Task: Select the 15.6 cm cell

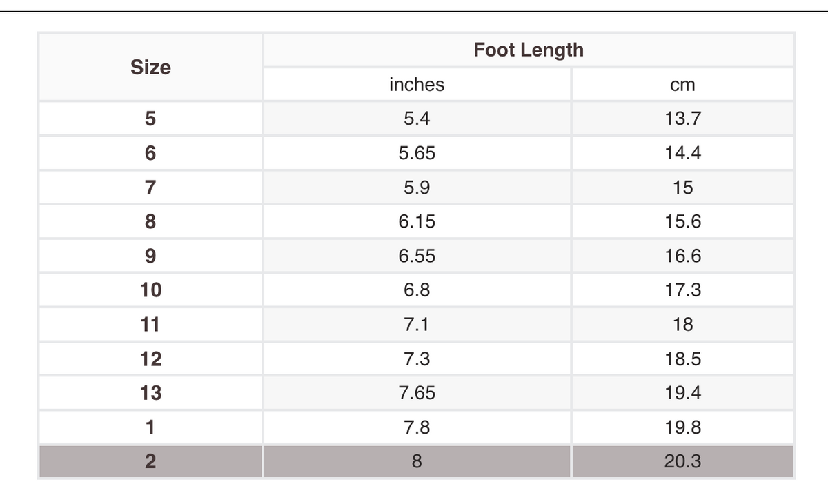Action: coord(683,221)
